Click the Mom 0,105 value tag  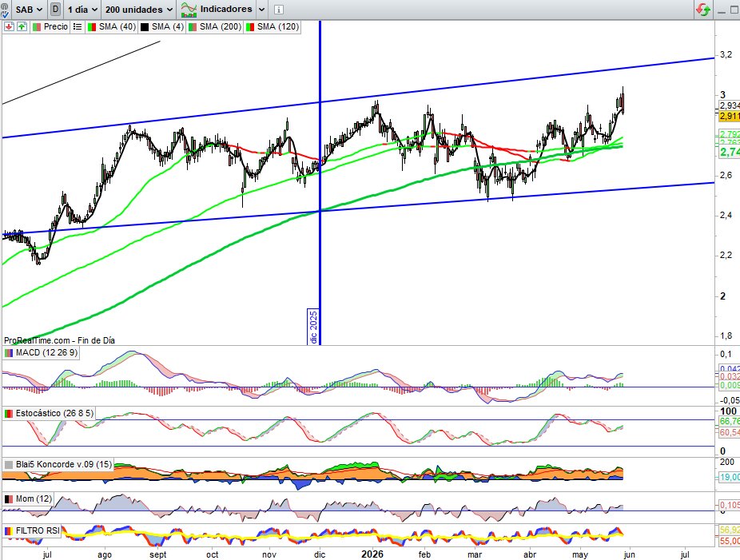[x=729, y=505]
